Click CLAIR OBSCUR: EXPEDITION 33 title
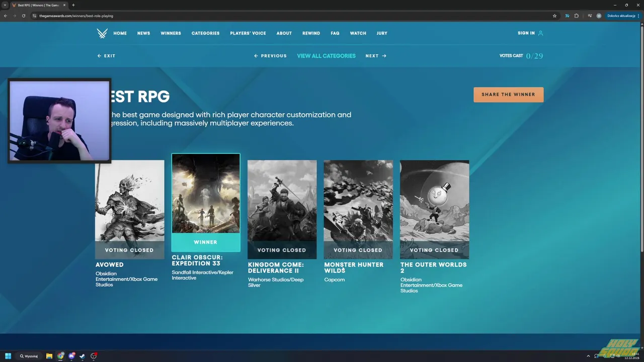644x362 pixels. (x=197, y=260)
